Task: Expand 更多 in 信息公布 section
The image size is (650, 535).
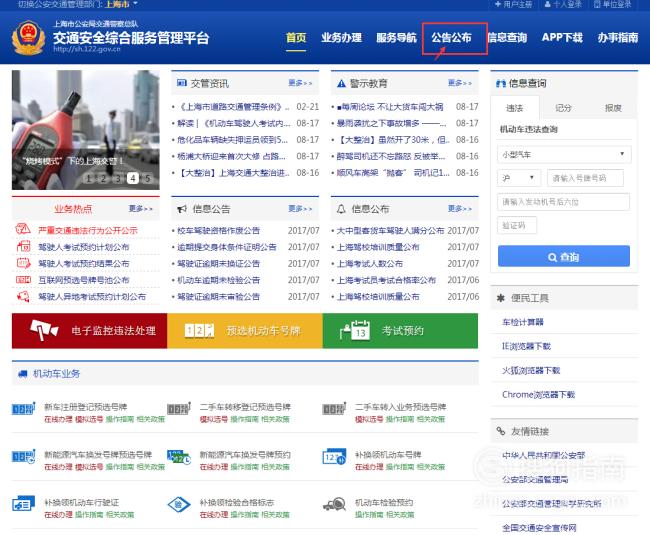Action: [460, 208]
